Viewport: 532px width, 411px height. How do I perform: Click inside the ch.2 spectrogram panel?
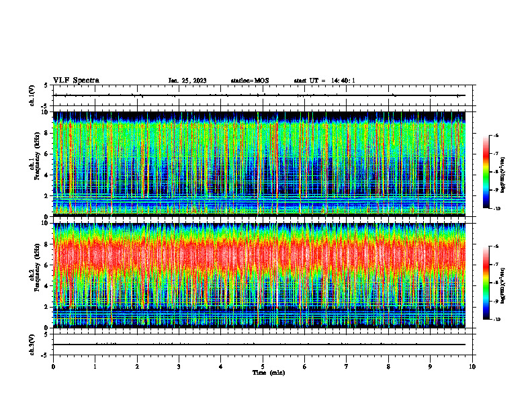pos(259,275)
